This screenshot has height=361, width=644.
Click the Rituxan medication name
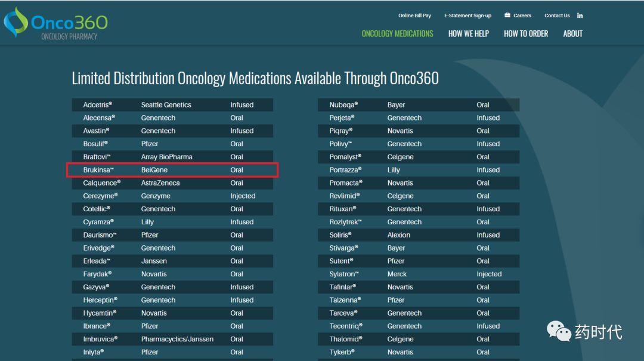click(342, 209)
